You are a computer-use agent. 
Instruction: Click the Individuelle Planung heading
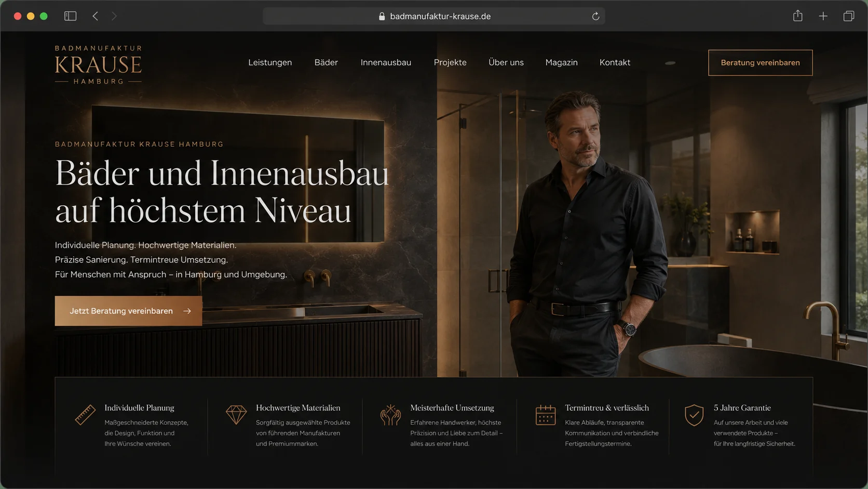coord(139,408)
